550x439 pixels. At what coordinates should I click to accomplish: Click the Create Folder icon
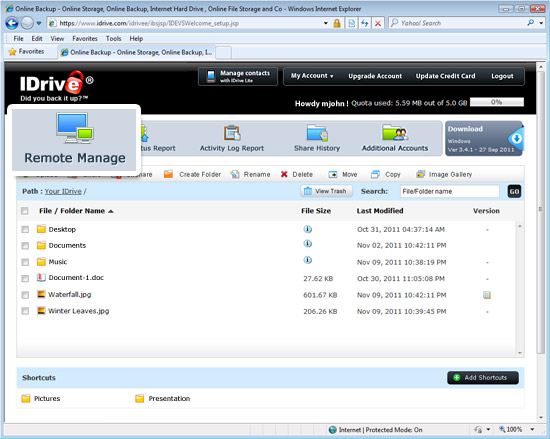point(168,174)
